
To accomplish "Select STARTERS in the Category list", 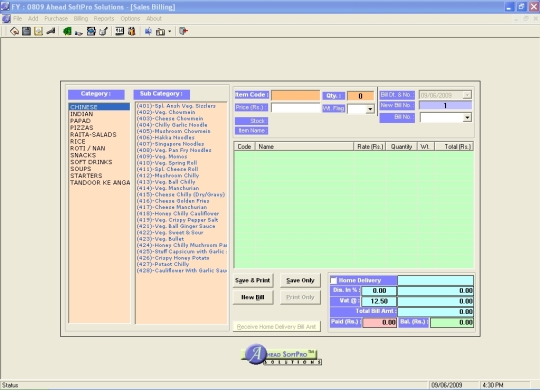I will [99, 176].
